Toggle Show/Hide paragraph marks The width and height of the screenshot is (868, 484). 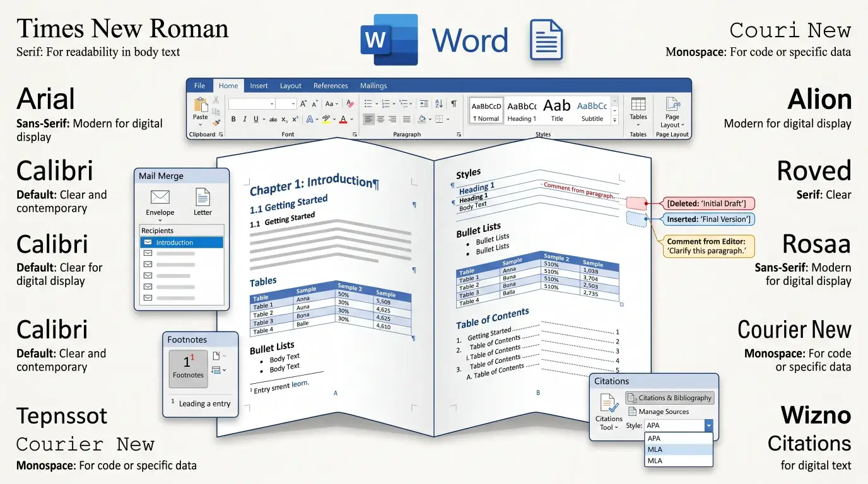pos(454,104)
